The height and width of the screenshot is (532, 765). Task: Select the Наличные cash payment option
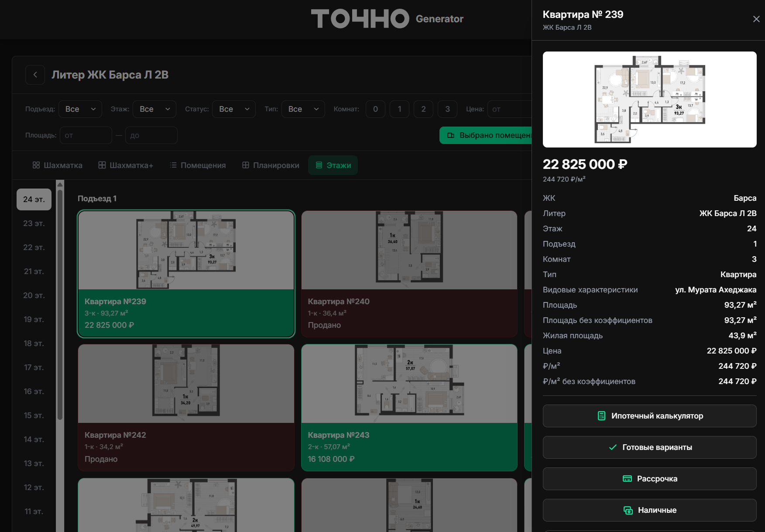tap(649, 510)
